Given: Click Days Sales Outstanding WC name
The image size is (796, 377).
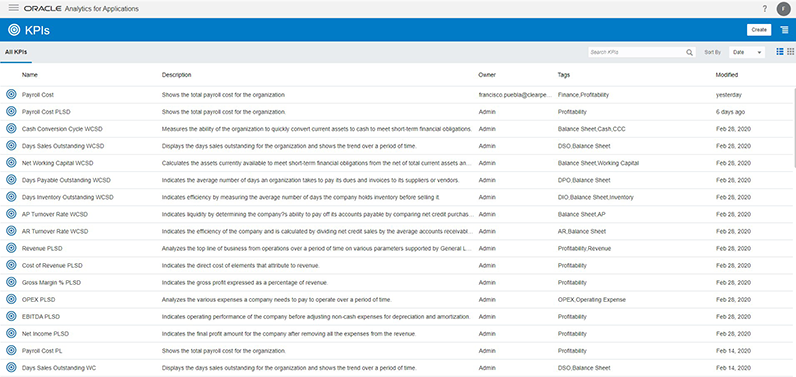Looking at the screenshot, I should tap(59, 368).
